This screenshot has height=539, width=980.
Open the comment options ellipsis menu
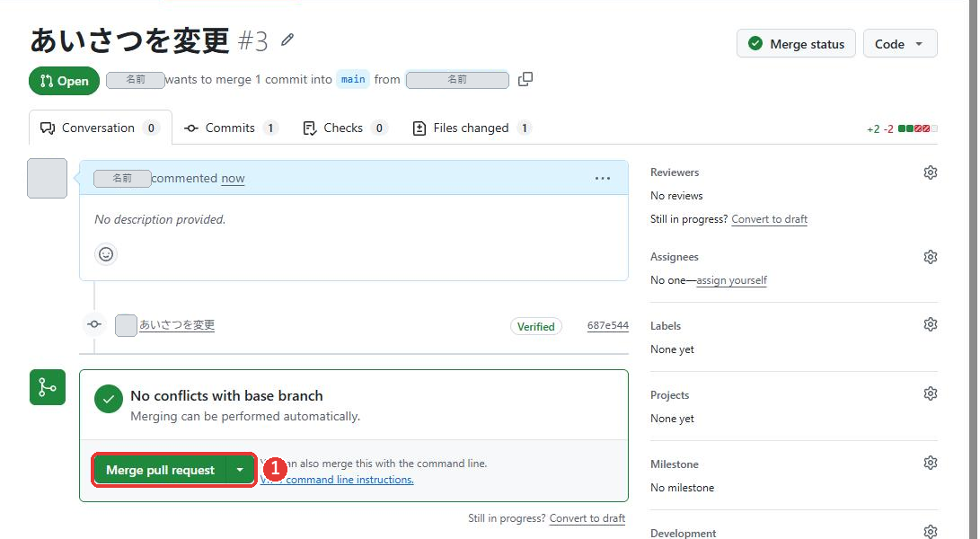click(x=603, y=179)
